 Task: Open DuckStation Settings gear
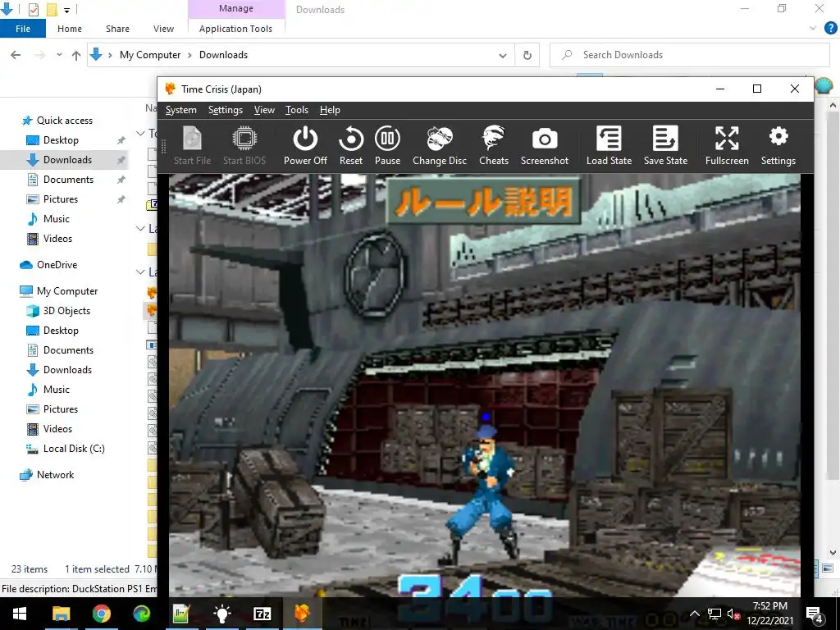coord(778,145)
